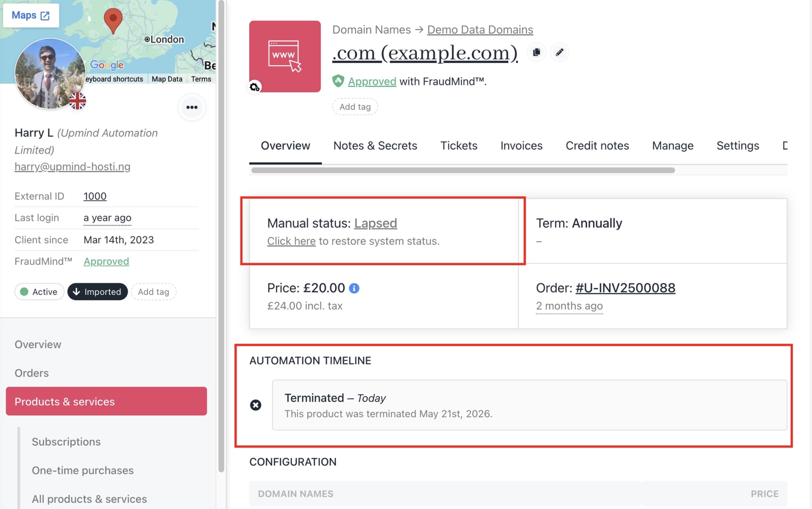Switch to the Notes & Secrets tab
812x509 pixels.
point(375,145)
